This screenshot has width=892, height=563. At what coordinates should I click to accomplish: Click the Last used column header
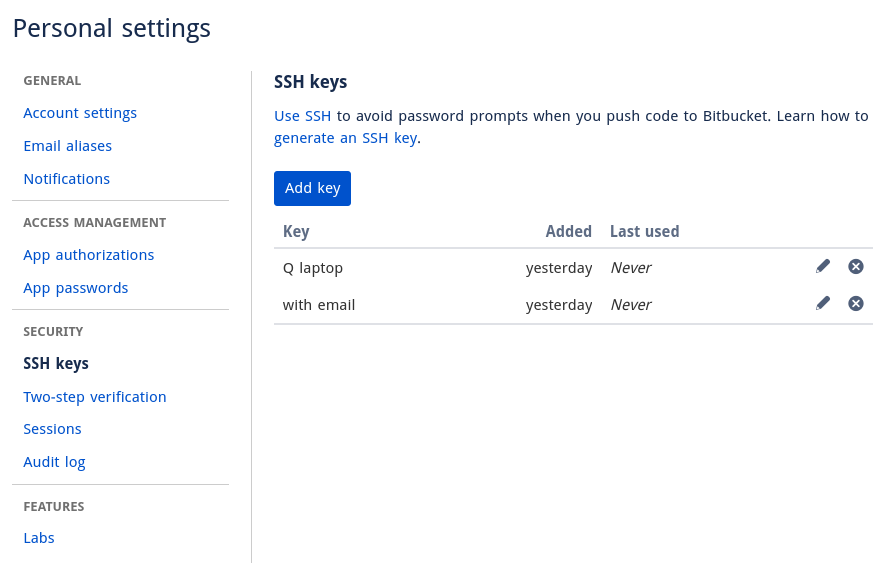[645, 231]
